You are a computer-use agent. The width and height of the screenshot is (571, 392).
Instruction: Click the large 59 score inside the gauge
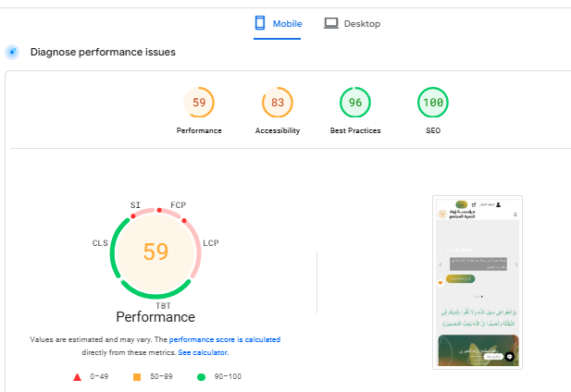click(x=155, y=252)
